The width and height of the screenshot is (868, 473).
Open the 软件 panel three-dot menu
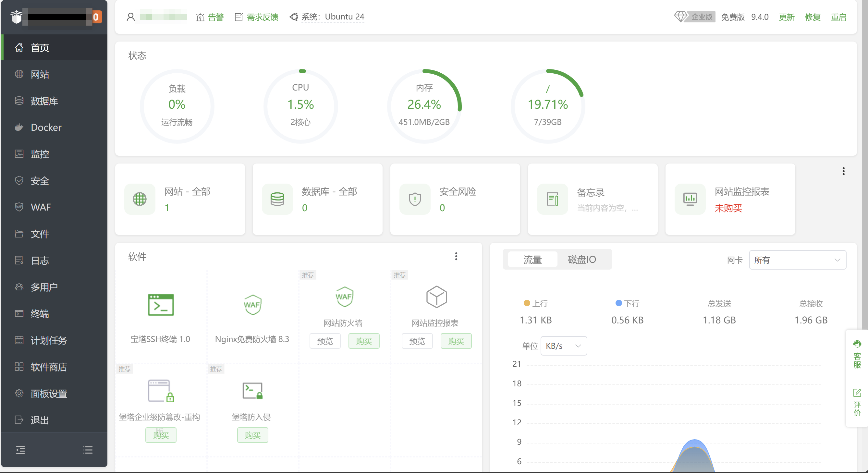pos(456,256)
